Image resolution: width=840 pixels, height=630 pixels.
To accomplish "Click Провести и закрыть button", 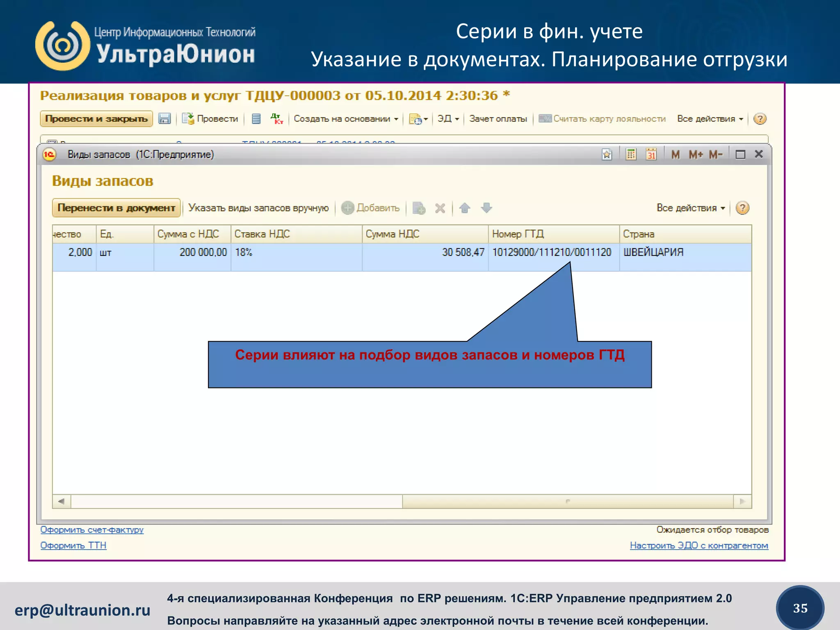I will point(96,119).
